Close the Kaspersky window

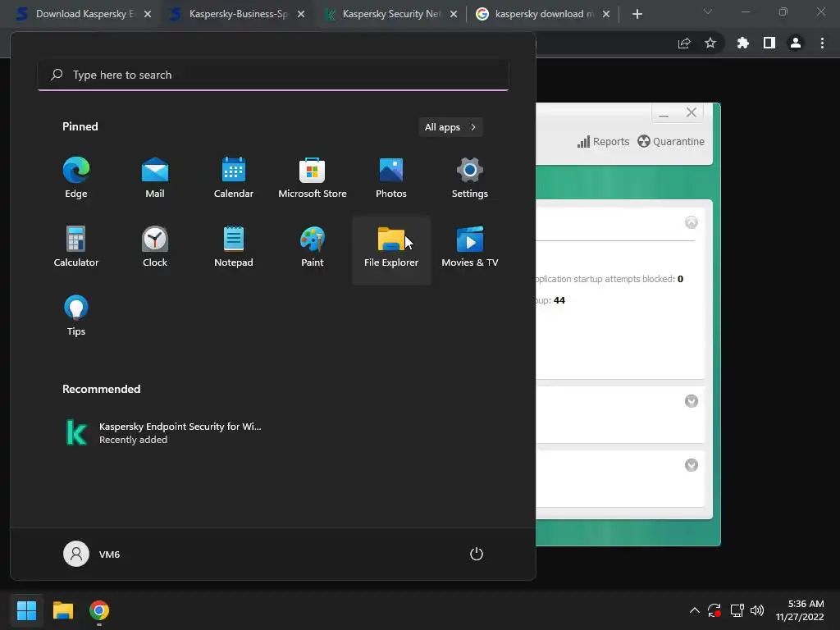[x=692, y=112]
